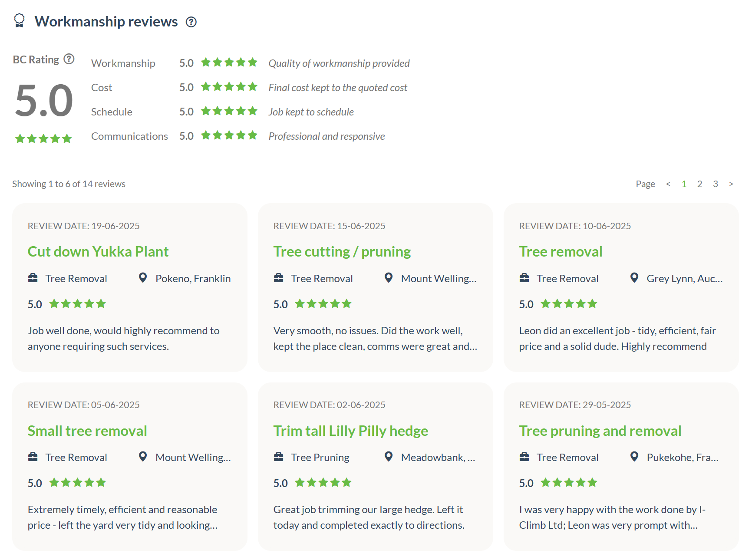
Task: Open the Tree cutting / pruning review
Action: (x=342, y=252)
